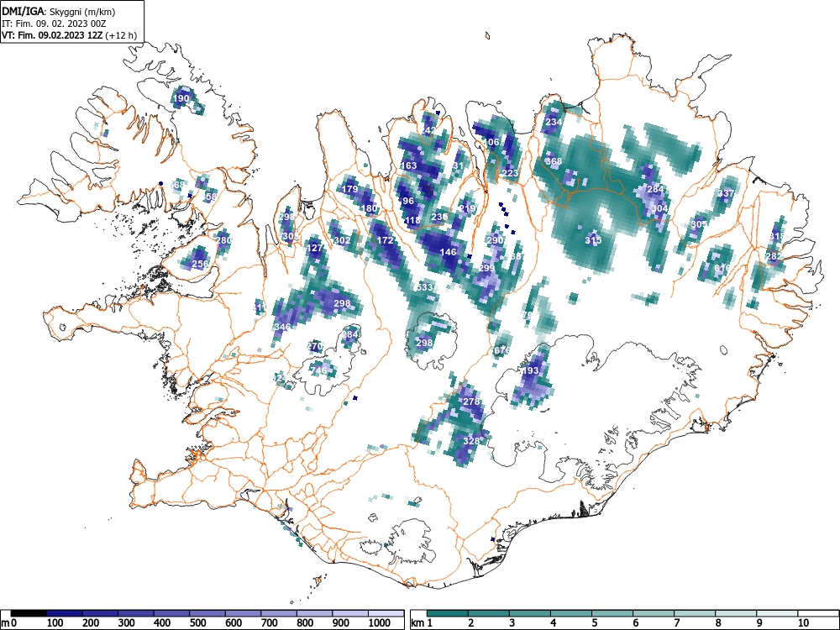Click the "1000" label on the metre scale
The height and width of the screenshot is (630, 840).
pos(380,623)
